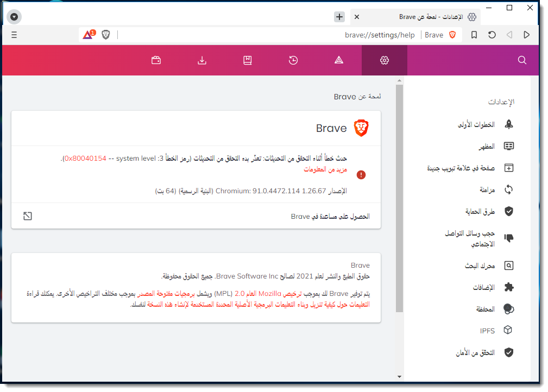Image resolution: width=548 pixels, height=392 pixels.
Task: Go back using the left arrow
Action: [509, 35]
